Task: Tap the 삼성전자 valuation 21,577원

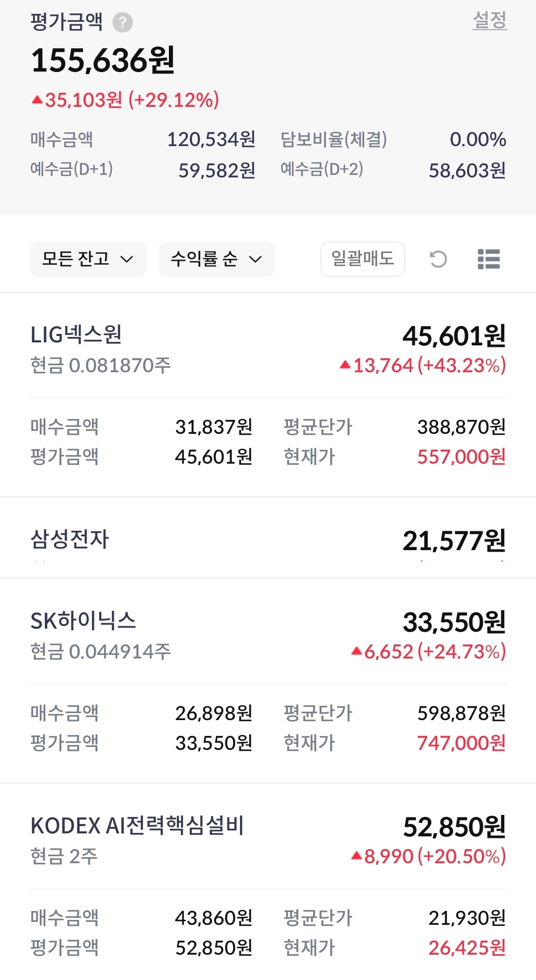Action: (454, 541)
